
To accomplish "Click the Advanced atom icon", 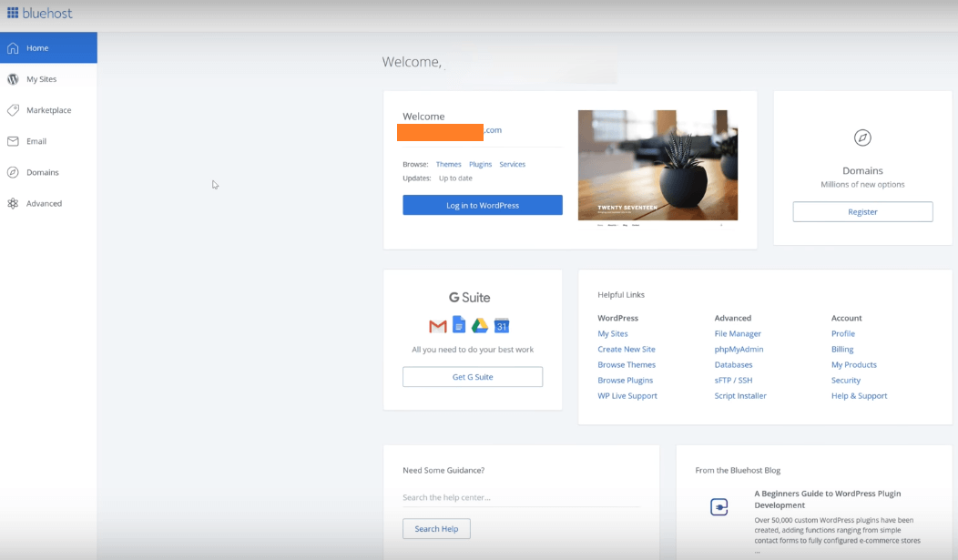I will [x=13, y=203].
